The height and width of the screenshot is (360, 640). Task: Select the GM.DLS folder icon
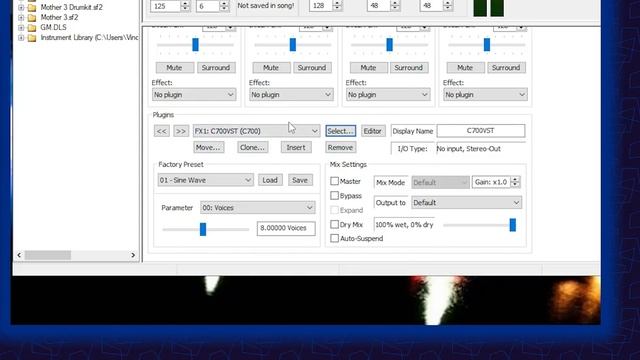pos(32,28)
